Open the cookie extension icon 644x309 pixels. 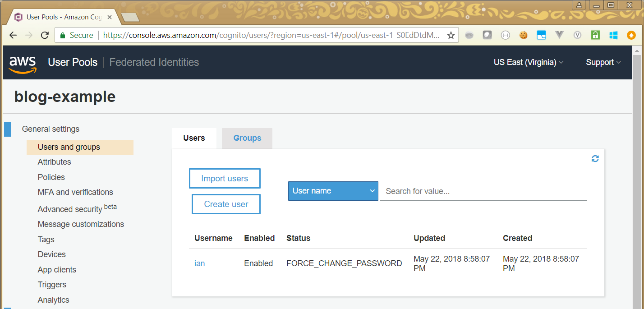(x=523, y=35)
